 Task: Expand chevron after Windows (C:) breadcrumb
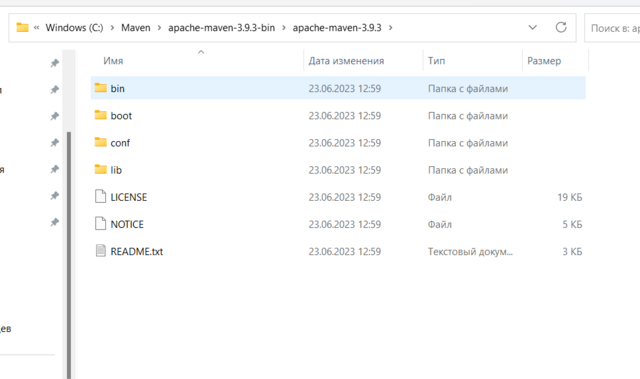112,28
